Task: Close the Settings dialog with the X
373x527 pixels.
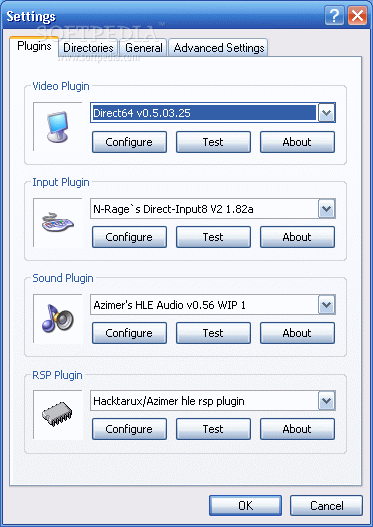Action: [x=357, y=15]
